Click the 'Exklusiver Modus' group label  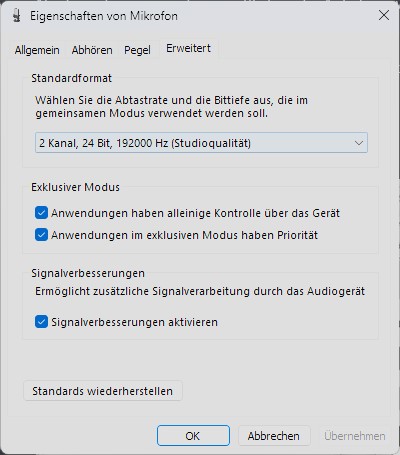coord(75,187)
